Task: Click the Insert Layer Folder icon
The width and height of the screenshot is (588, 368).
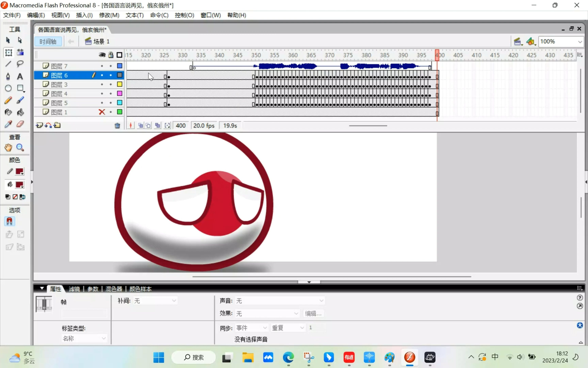Action: pos(57,125)
